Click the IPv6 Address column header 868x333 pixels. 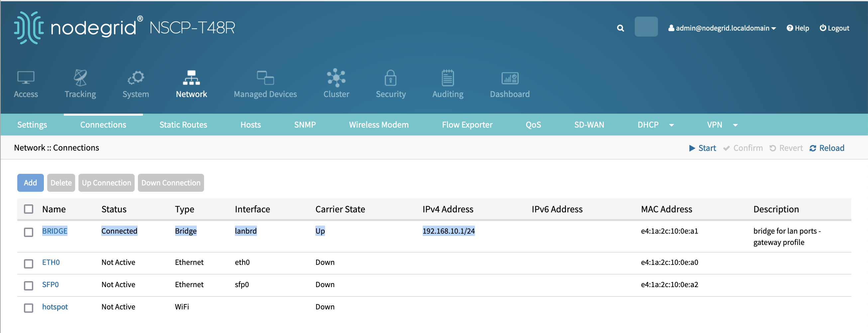557,209
